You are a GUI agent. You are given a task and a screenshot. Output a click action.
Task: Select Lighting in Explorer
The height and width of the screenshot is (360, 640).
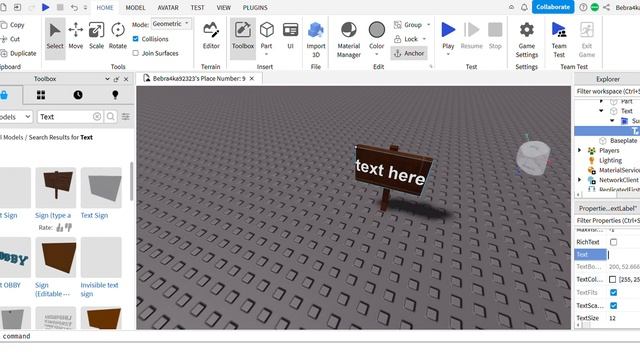click(x=610, y=160)
